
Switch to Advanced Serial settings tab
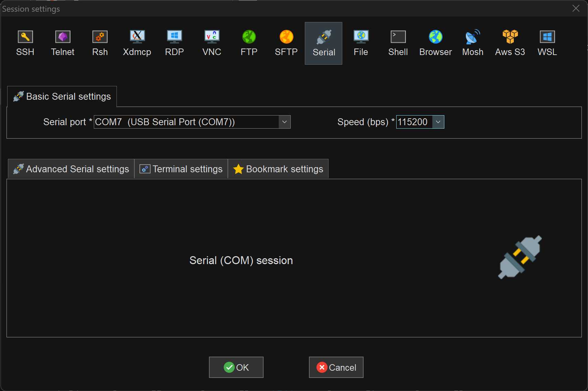(x=71, y=169)
